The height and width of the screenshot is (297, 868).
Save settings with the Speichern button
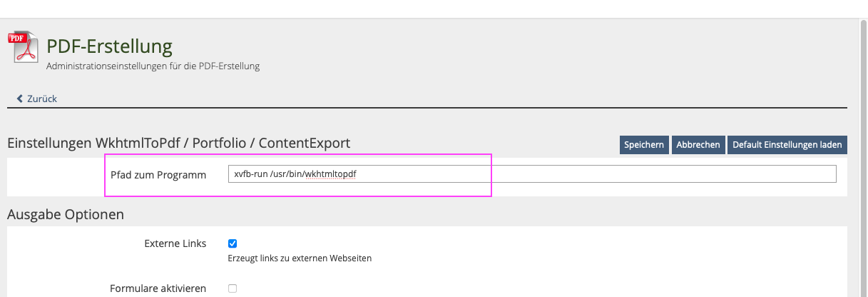pos(644,144)
